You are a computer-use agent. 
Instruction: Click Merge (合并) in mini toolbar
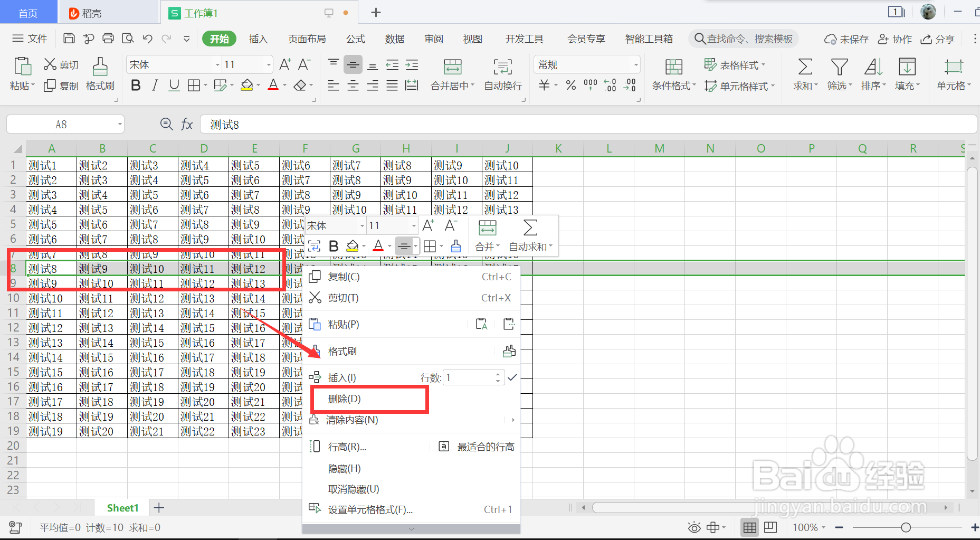coord(487,235)
